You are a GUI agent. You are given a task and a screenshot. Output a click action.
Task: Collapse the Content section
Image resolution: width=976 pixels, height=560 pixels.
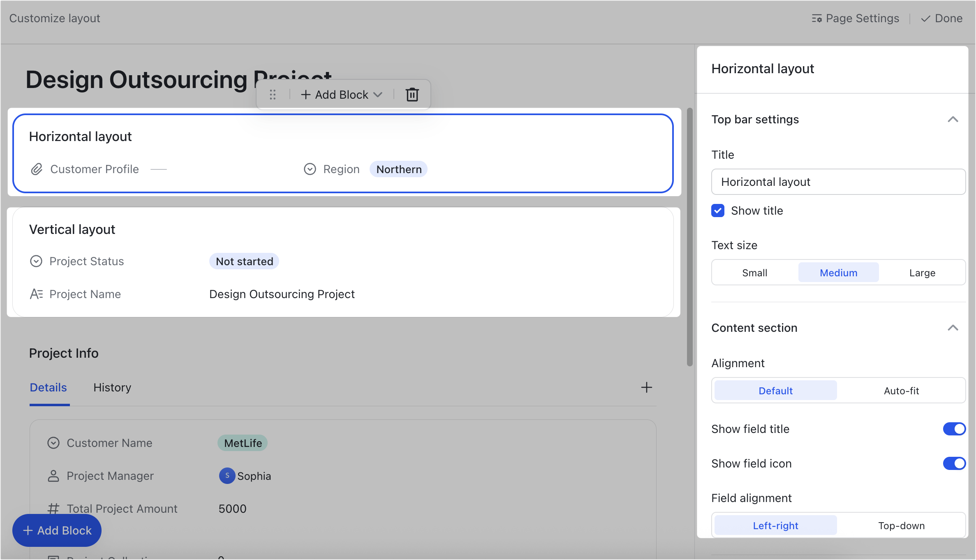point(953,328)
